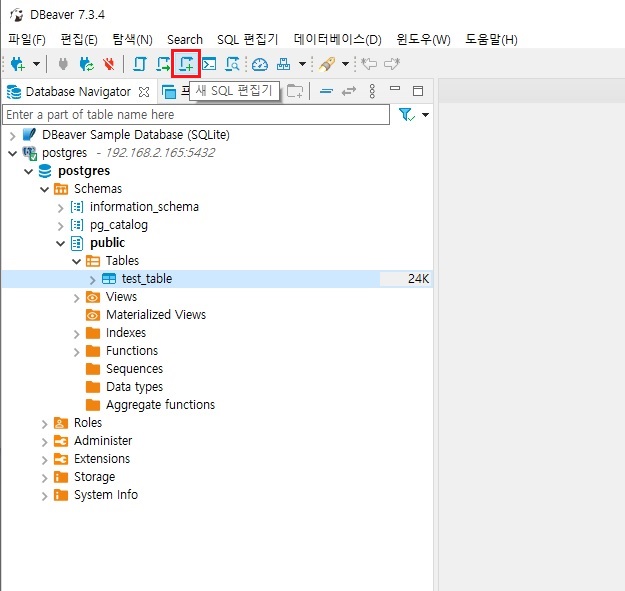Click the gray Connect plug icon
625x591 pixels.
click(x=63, y=64)
